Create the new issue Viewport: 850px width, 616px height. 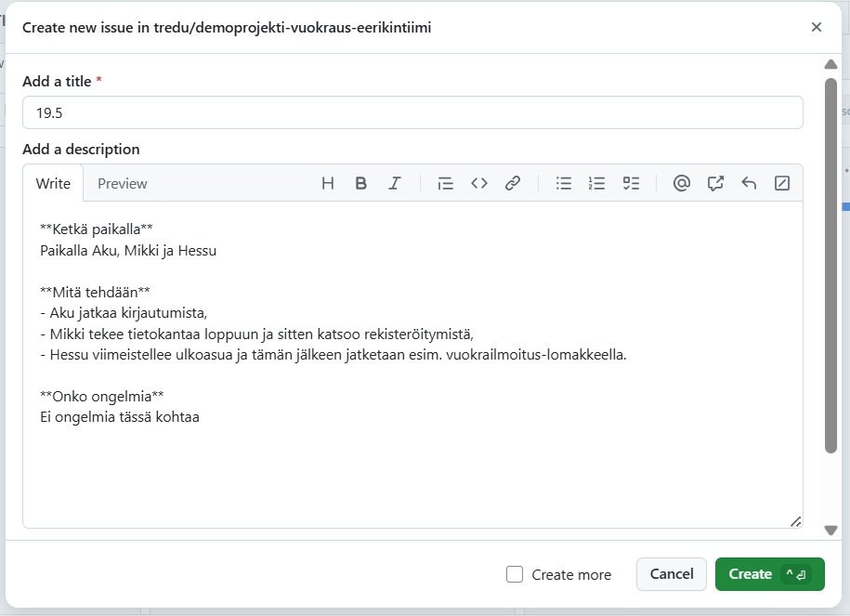769,574
